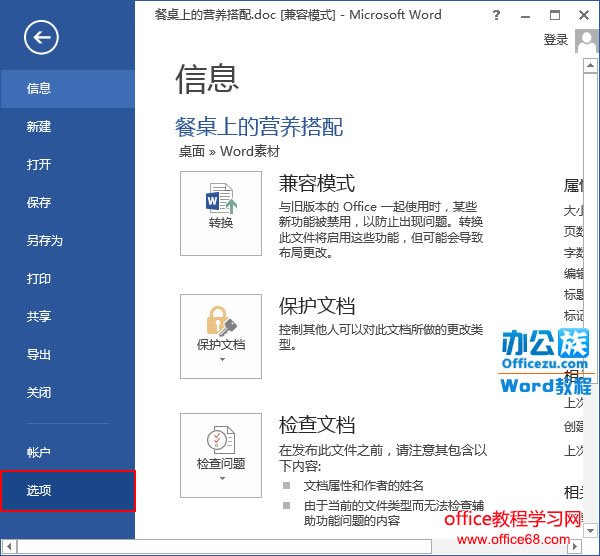Expand the 检查问题 dropdown arrow

222,478
